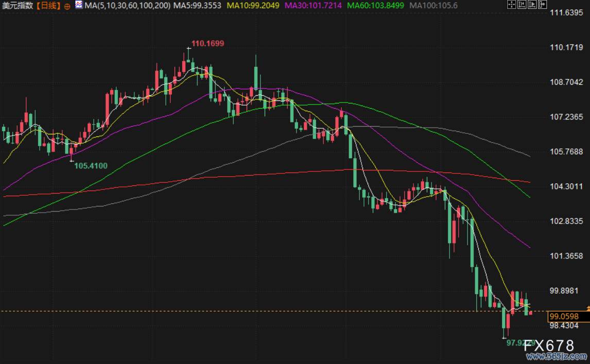The image size is (590, 364).
Task: Click the gray MA100 label
Action: [427, 6]
